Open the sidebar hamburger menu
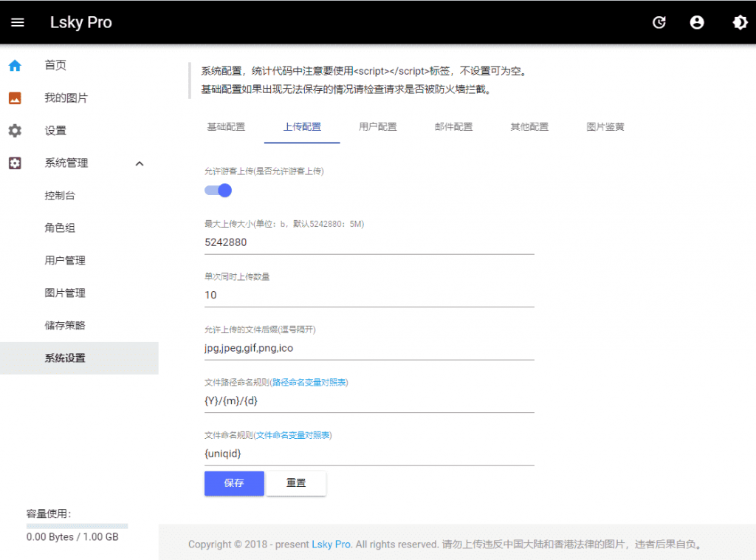The image size is (756, 560). [18, 22]
